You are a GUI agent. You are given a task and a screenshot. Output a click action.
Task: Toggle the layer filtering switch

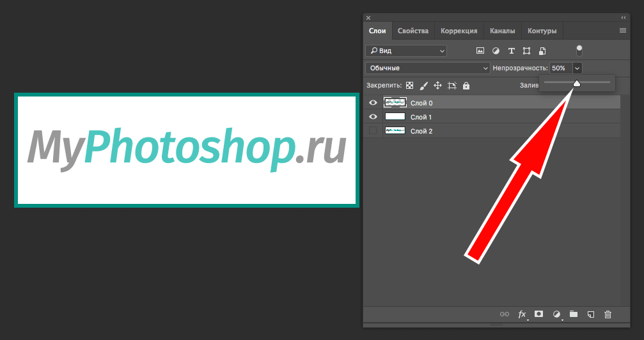click(x=579, y=50)
